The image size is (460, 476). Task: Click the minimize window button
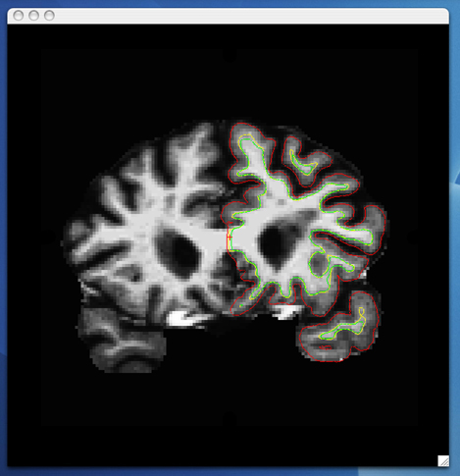click(33, 16)
